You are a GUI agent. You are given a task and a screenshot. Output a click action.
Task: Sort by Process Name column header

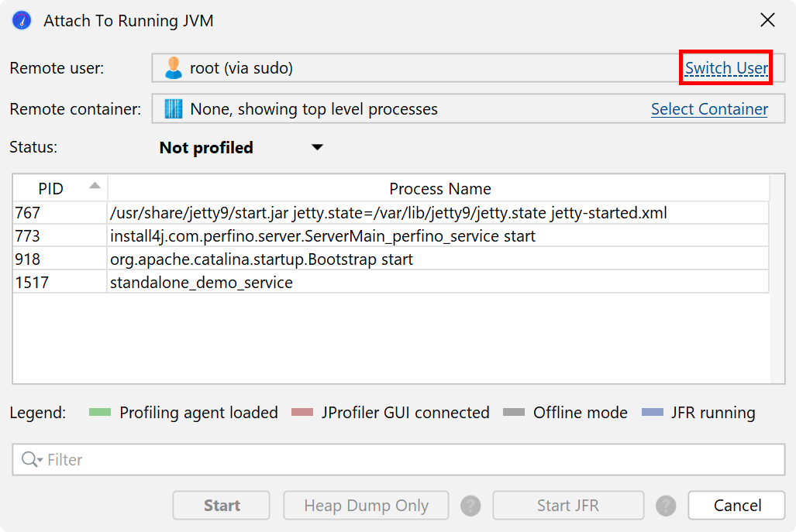439,189
